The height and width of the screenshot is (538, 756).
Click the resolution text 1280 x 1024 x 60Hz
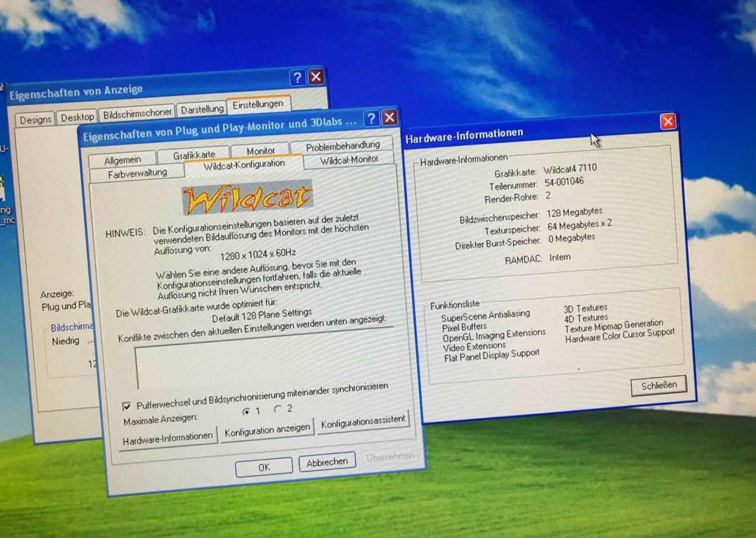click(x=258, y=254)
